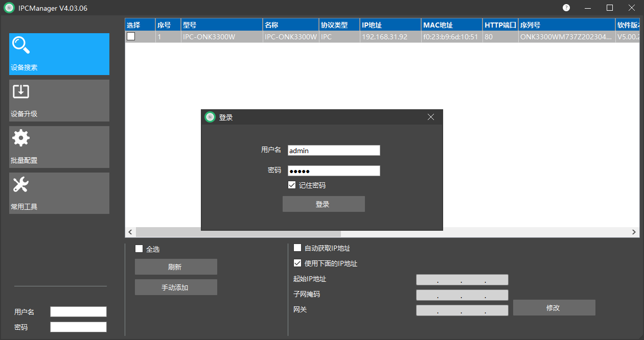Click the 网关 gateway field
Viewport: 644px width, 340px height.
(462, 310)
